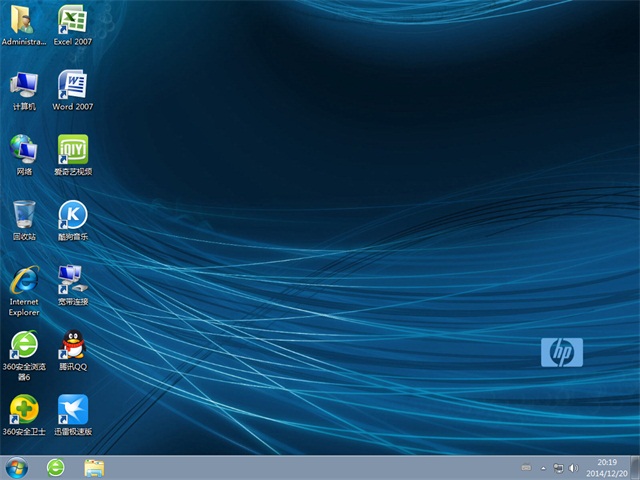Image resolution: width=640 pixels, height=480 pixels.
Task: Click the 360 Security Guard (360安全卫士) icon
Action: point(24,409)
